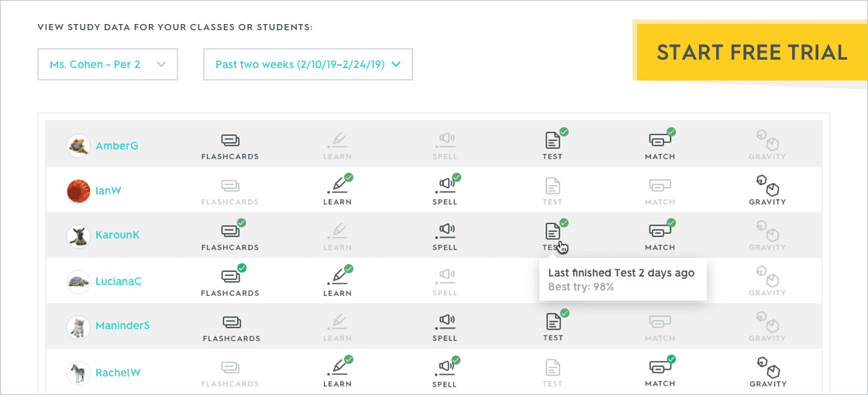Click AmberG's Test icon

553,141
